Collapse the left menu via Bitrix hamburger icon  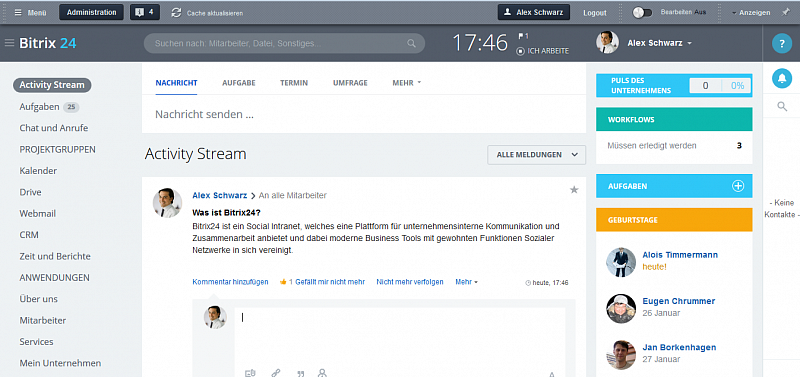[x=9, y=43]
